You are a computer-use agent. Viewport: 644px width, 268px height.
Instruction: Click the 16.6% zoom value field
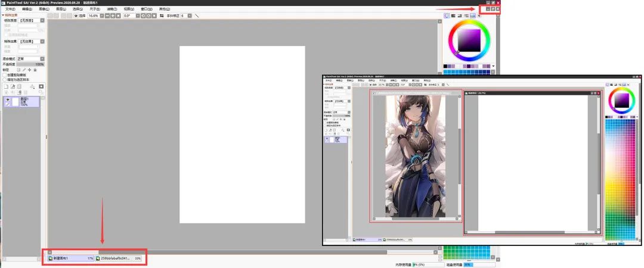(x=93, y=15)
